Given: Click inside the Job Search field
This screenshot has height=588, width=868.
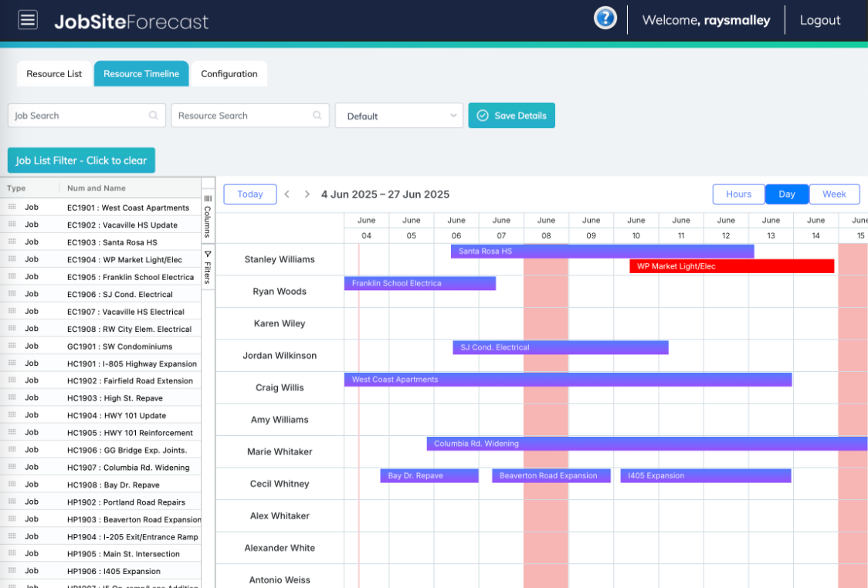Looking at the screenshot, I should pos(77,114).
